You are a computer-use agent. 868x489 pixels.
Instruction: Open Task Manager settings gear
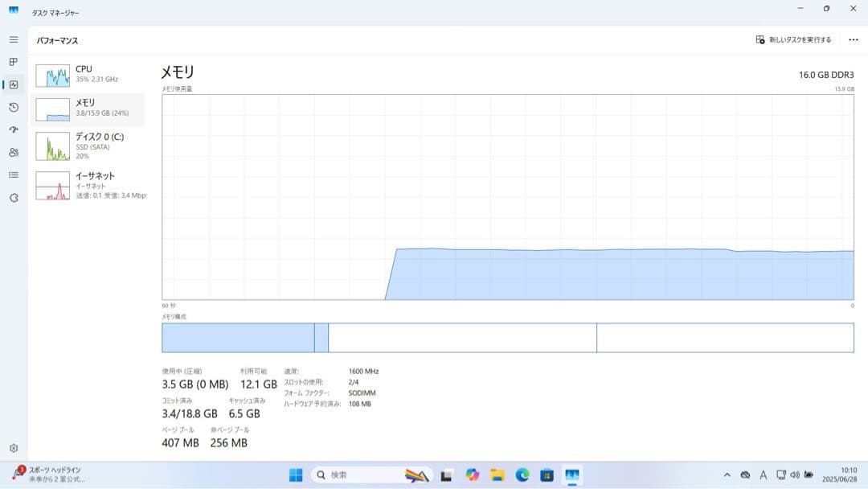pyautogui.click(x=14, y=448)
